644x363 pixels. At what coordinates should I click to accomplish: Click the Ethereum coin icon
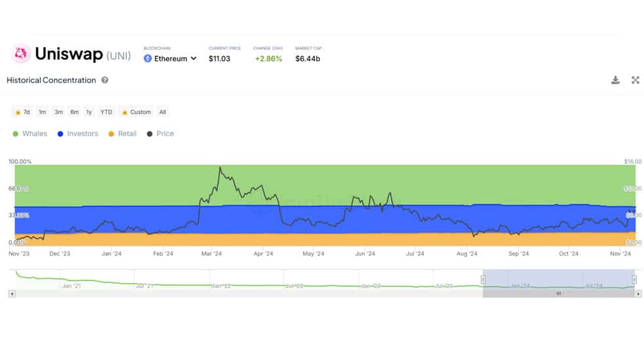(x=148, y=59)
